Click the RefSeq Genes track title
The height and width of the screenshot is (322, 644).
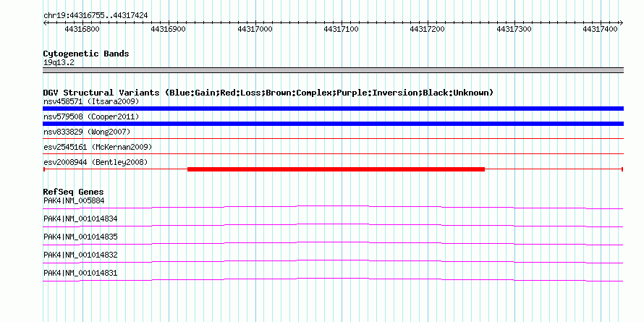click(x=74, y=192)
